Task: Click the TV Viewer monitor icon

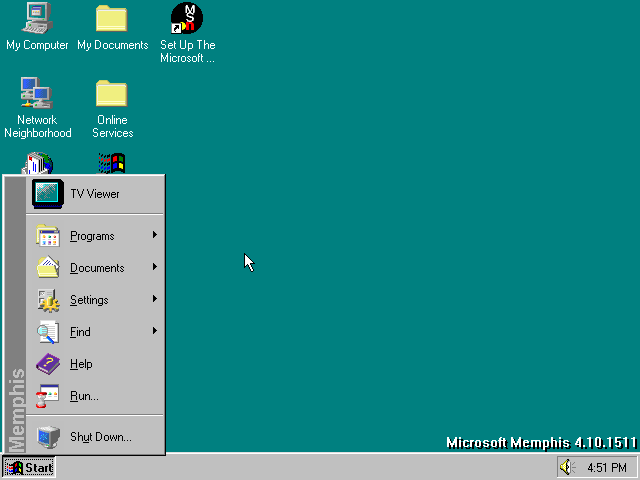Action: [48, 194]
